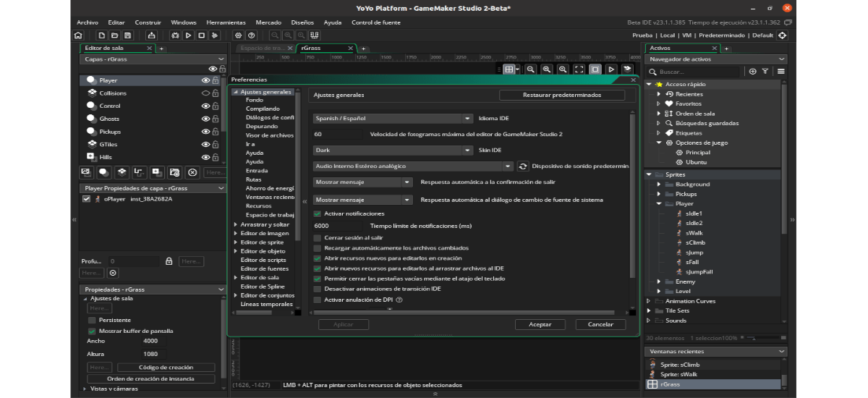868x398 pixels.
Task: Refresh the audio device list icon
Action: click(523, 166)
